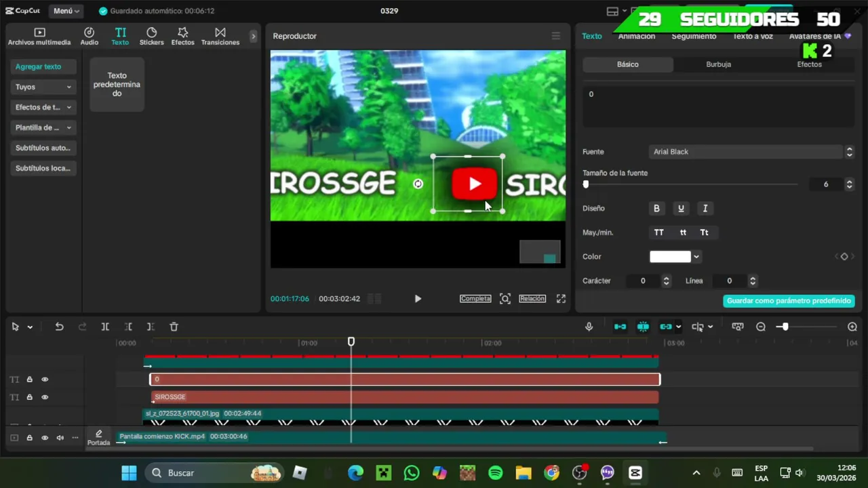Image resolution: width=868 pixels, height=488 pixels.
Task: Open the Menú dropdown
Action: click(x=66, y=11)
